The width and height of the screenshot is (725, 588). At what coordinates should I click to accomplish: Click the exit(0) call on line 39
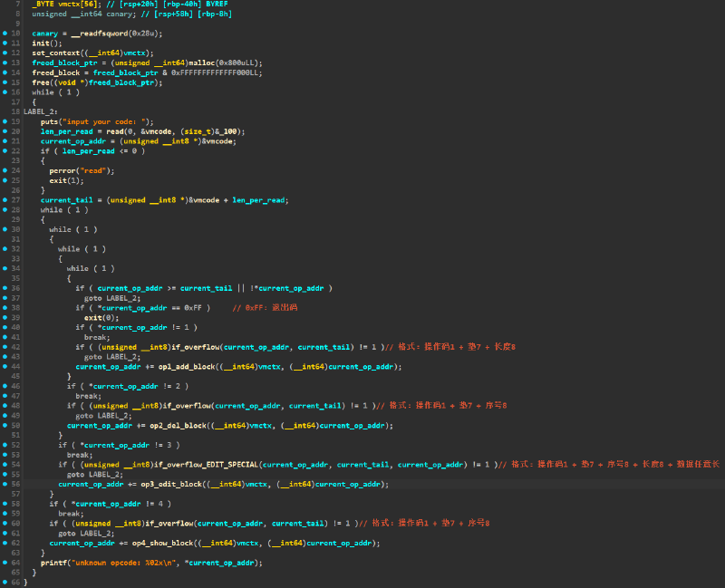pyautogui.click(x=100, y=318)
